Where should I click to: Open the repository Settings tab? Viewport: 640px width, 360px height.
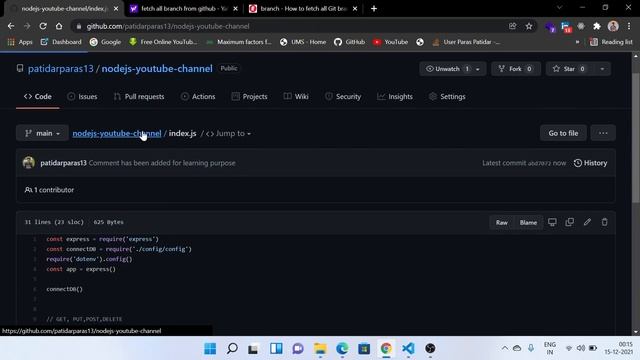click(447, 97)
